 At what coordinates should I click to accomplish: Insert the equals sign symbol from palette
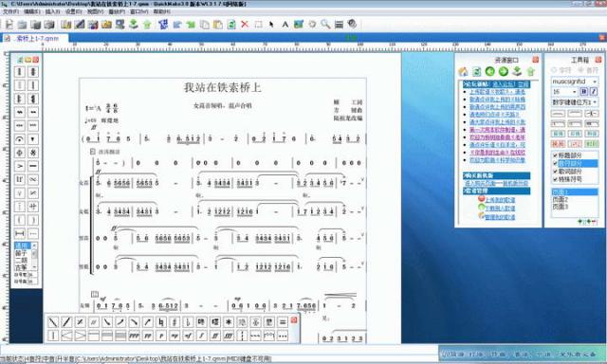tap(283, 322)
